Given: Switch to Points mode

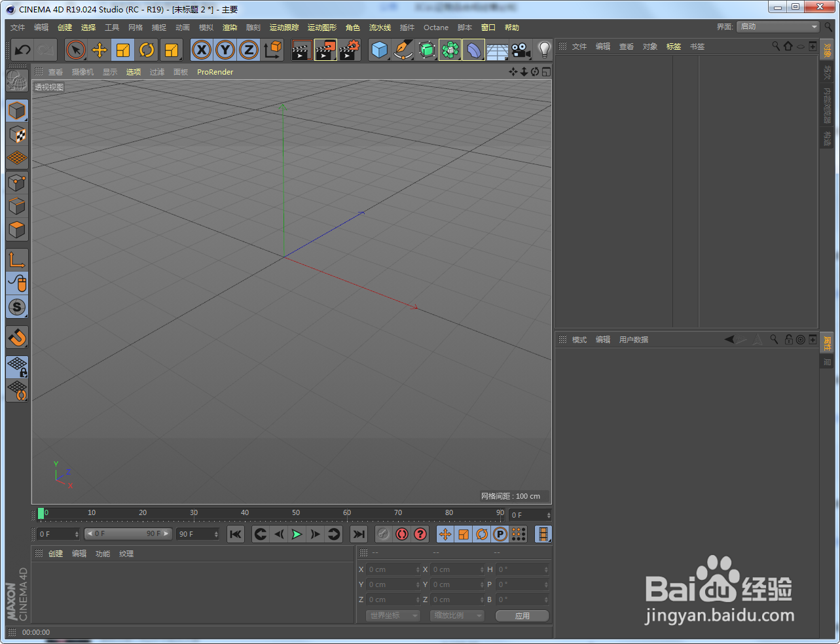Looking at the screenshot, I should coord(17,182).
